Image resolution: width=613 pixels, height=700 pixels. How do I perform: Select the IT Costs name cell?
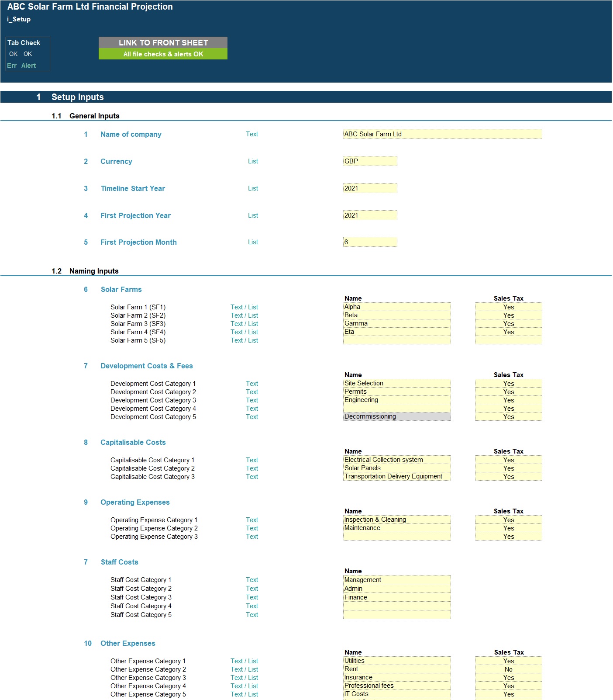[397, 694]
